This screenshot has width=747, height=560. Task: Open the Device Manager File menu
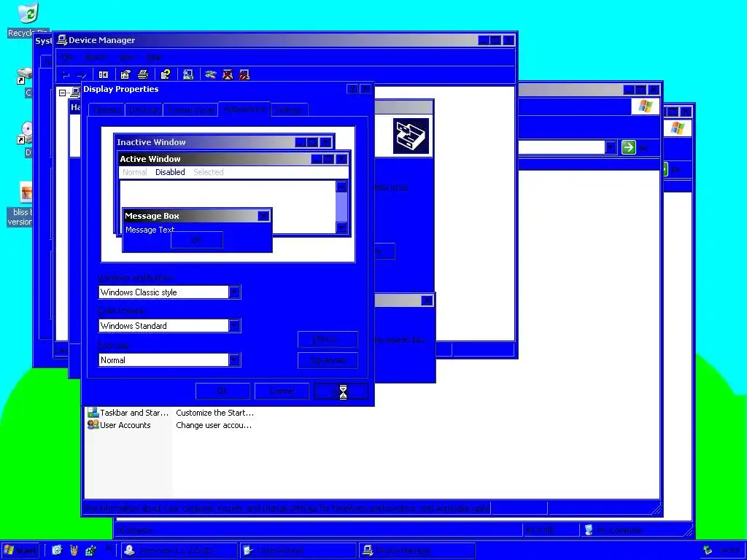pyautogui.click(x=68, y=57)
